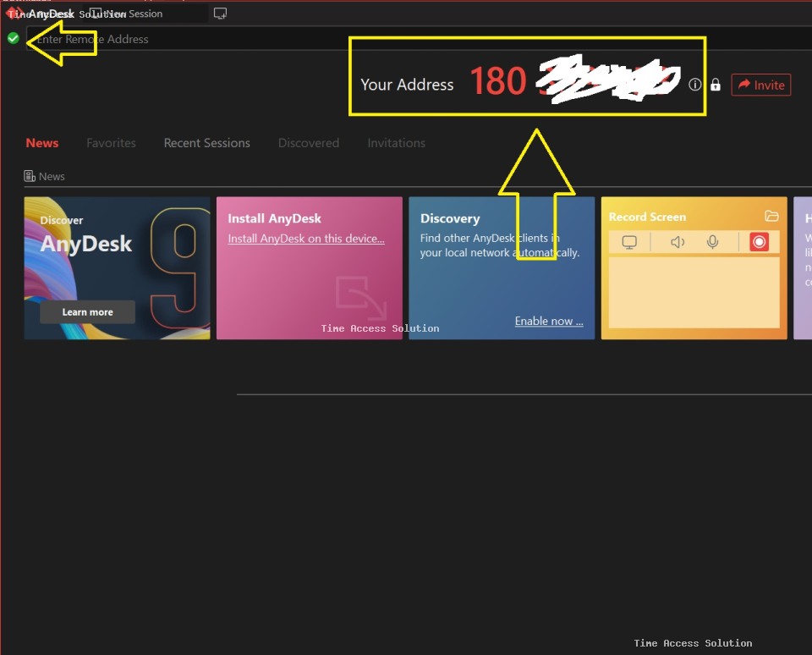Image resolution: width=812 pixels, height=655 pixels.
Task: Click the new tab monitor icon
Action: point(220,14)
